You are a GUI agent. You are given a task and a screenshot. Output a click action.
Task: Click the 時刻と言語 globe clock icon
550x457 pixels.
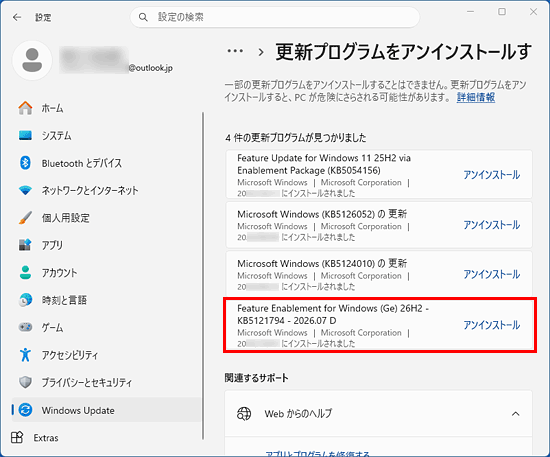pos(25,300)
